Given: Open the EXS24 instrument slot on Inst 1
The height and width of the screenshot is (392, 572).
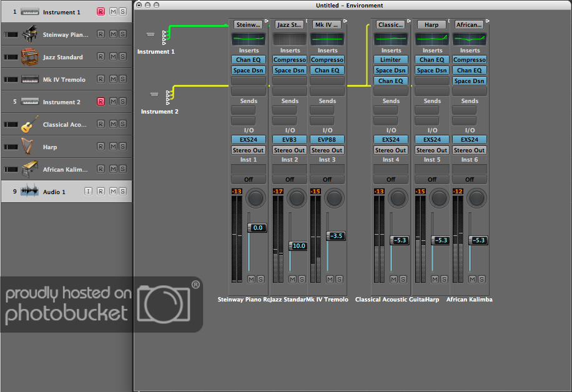Looking at the screenshot, I should [x=248, y=140].
